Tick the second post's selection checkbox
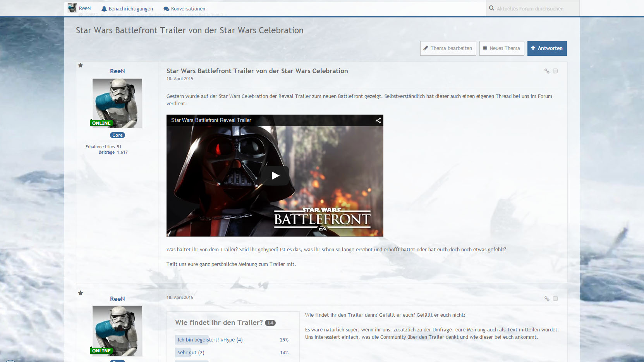Image resolution: width=644 pixels, height=362 pixels. click(555, 299)
